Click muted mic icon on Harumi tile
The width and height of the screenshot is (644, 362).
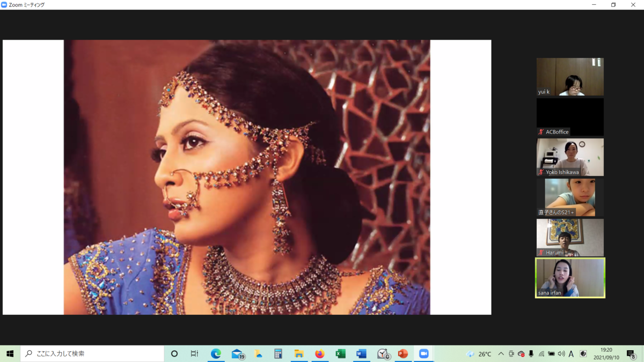[x=541, y=253]
